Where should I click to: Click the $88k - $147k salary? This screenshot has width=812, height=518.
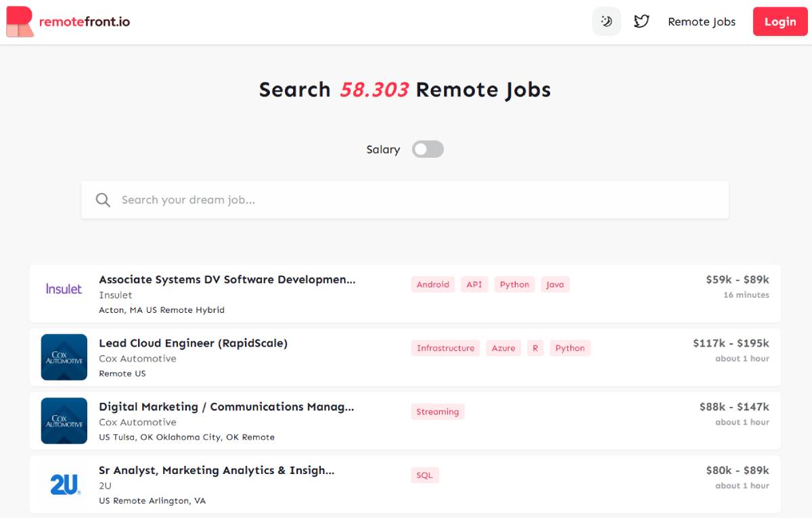[x=734, y=407]
